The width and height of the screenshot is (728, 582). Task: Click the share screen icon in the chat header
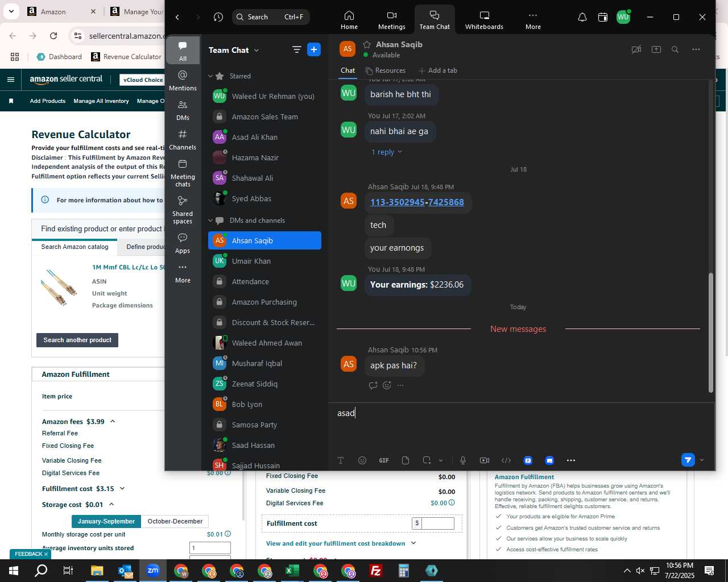[x=656, y=49]
